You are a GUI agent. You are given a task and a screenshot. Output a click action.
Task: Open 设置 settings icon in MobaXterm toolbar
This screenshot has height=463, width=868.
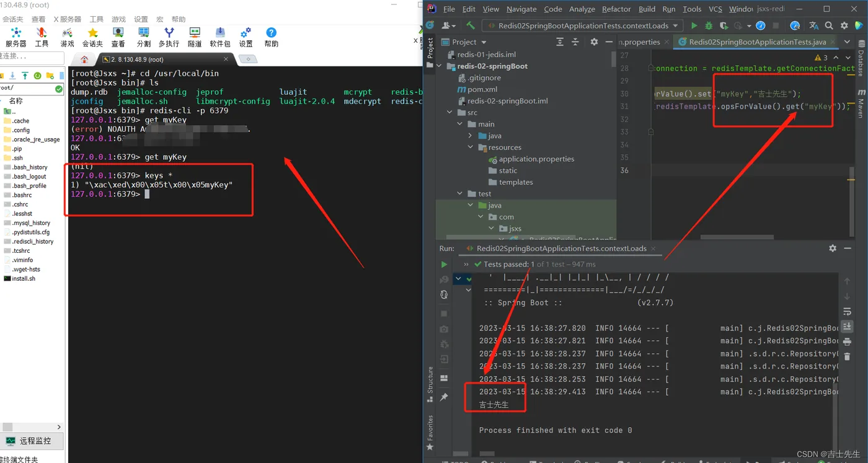pyautogui.click(x=246, y=37)
